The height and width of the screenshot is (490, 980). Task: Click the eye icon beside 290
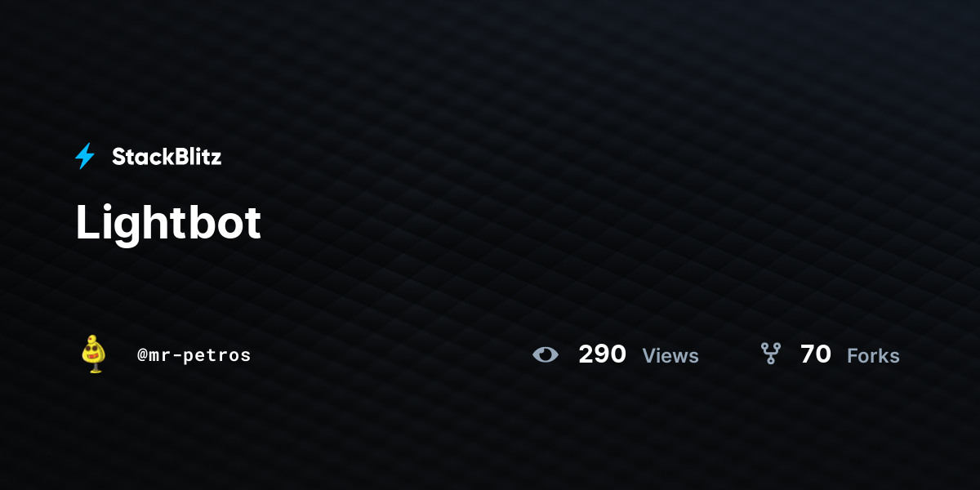pos(545,354)
